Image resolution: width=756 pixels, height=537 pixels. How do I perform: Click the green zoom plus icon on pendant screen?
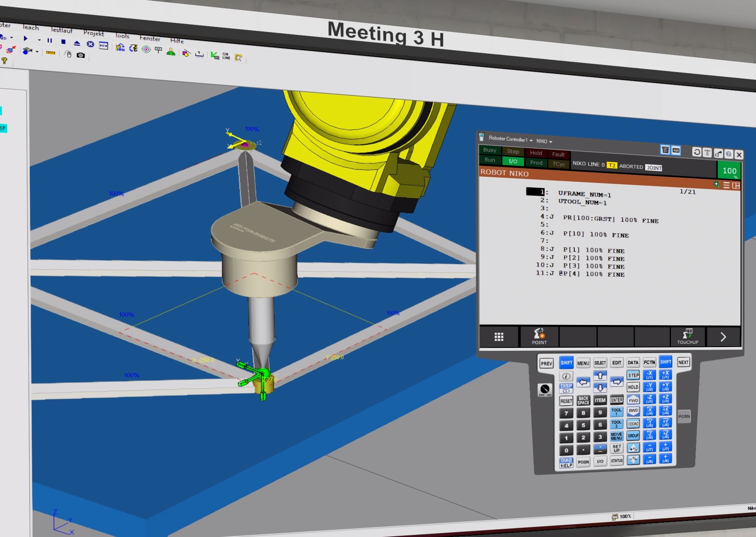(x=716, y=185)
